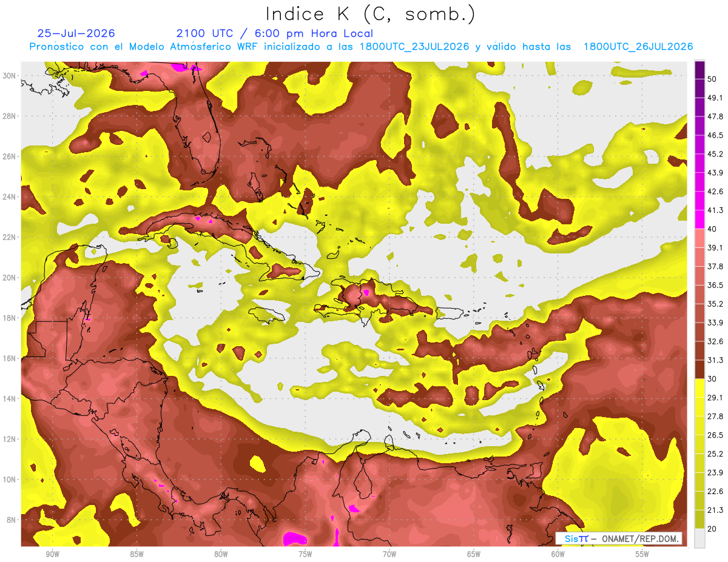The width and height of the screenshot is (728, 562).
Task: Pick the gray swatch below value 20
Action: click(x=699, y=538)
